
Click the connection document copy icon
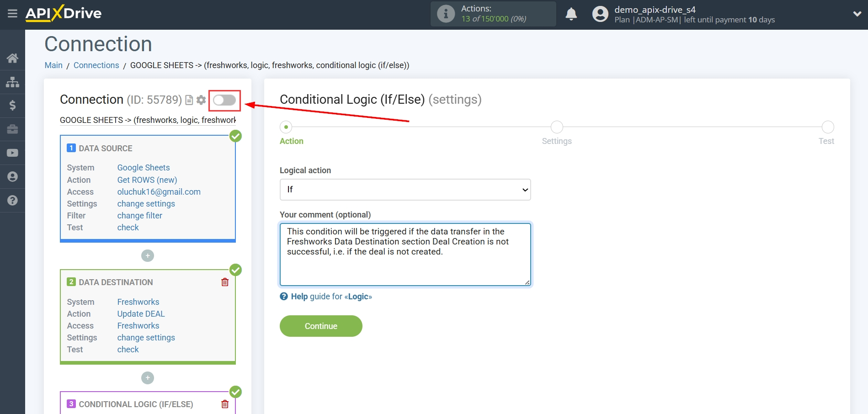[x=189, y=100]
